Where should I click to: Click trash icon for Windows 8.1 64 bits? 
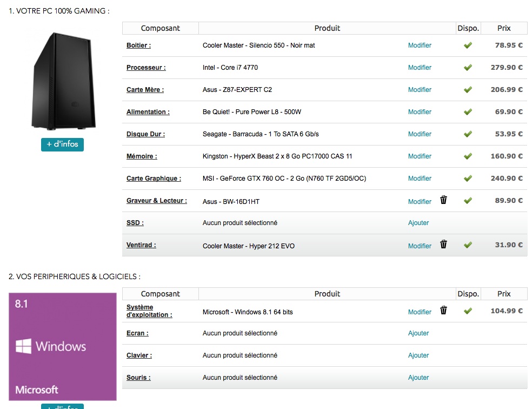443,310
